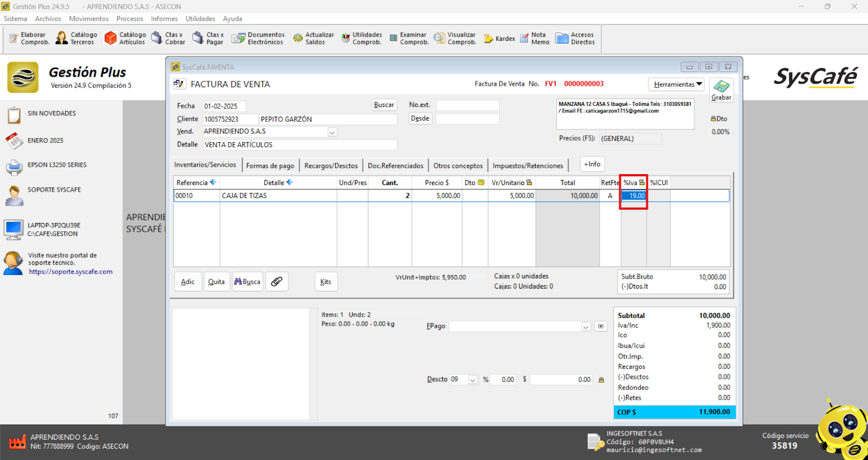This screenshot has height=460, width=868.
Task: Click the Detalle text field
Action: coord(299,145)
